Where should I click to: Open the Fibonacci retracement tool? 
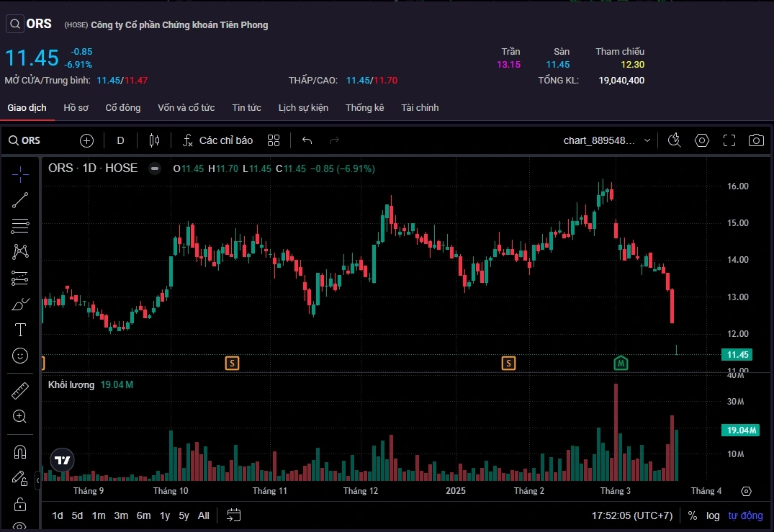pos(20,226)
